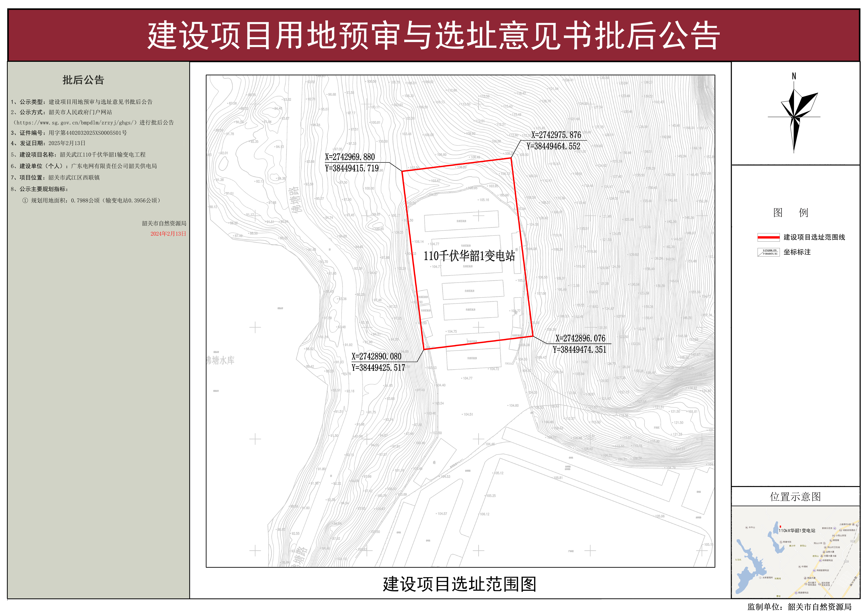Click the 110kV华韶1变电站 label in thumbnail

(797, 531)
